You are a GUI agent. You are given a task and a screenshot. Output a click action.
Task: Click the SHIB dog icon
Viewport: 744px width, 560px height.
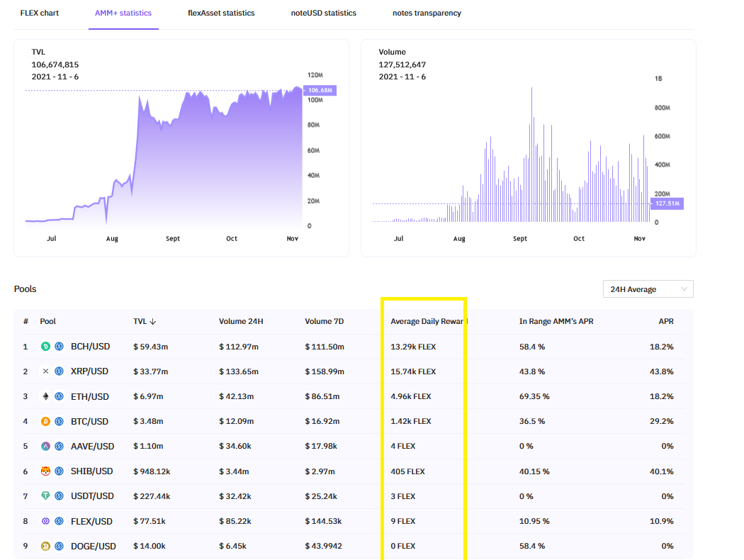click(x=45, y=471)
